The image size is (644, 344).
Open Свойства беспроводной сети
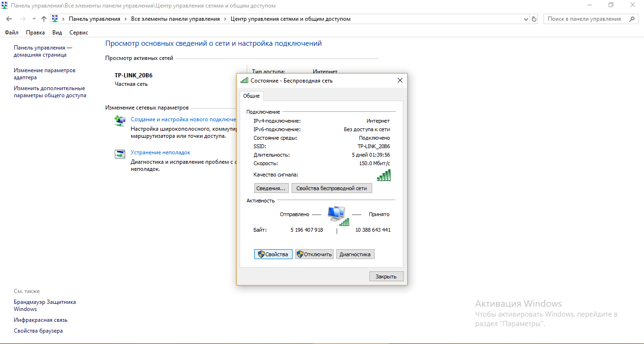[x=332, y=188]
